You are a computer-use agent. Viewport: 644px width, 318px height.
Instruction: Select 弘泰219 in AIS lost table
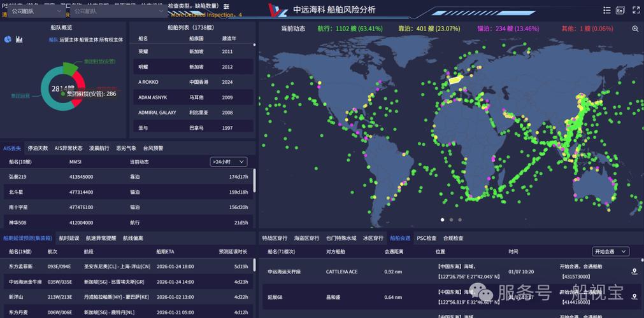pyautogui.click(x=127, y=176)
